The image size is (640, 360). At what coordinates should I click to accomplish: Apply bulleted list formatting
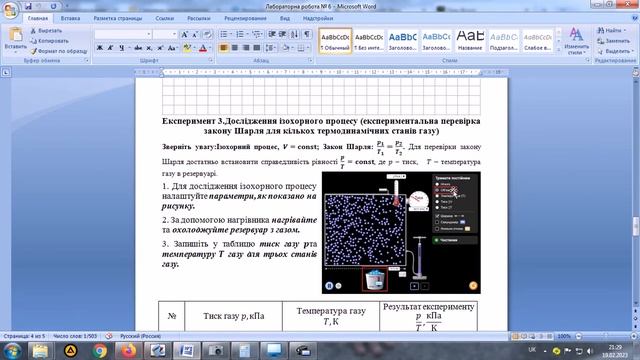(224, 34)
